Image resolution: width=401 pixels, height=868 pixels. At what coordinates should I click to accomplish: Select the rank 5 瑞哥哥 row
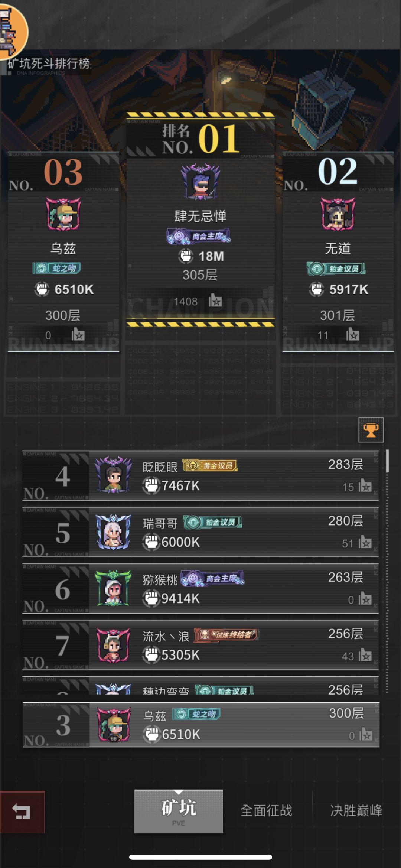(x=200, y=532)
